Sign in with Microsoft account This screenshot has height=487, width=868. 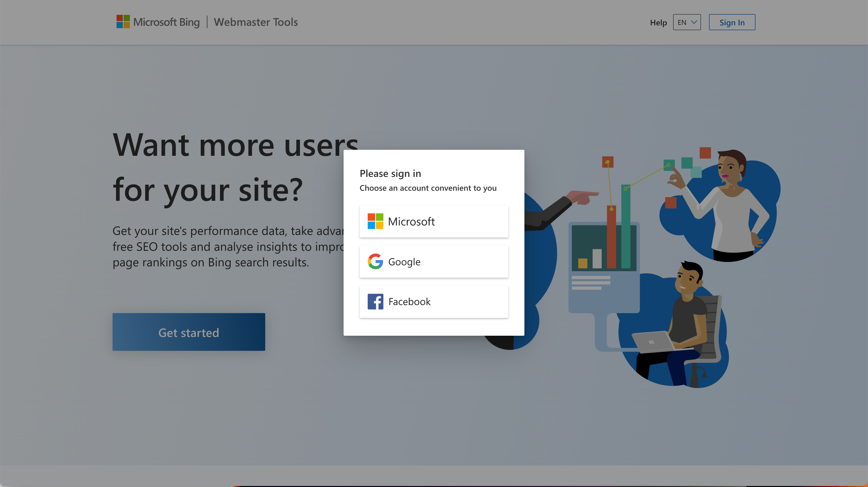(x=434, y=221)
